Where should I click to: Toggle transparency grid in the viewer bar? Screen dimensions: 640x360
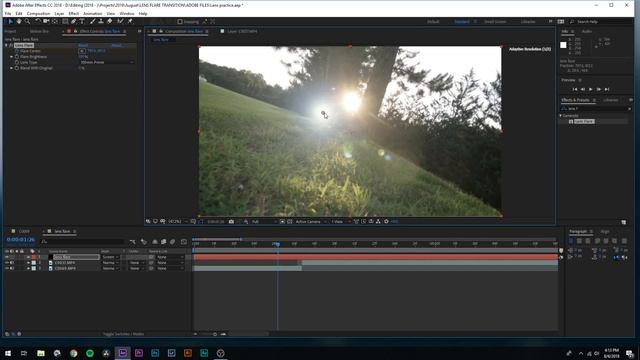[x=289, y=222]
